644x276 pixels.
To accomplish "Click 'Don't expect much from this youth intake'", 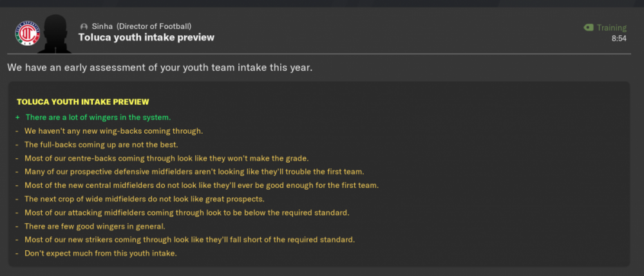I will pos(100,253).
